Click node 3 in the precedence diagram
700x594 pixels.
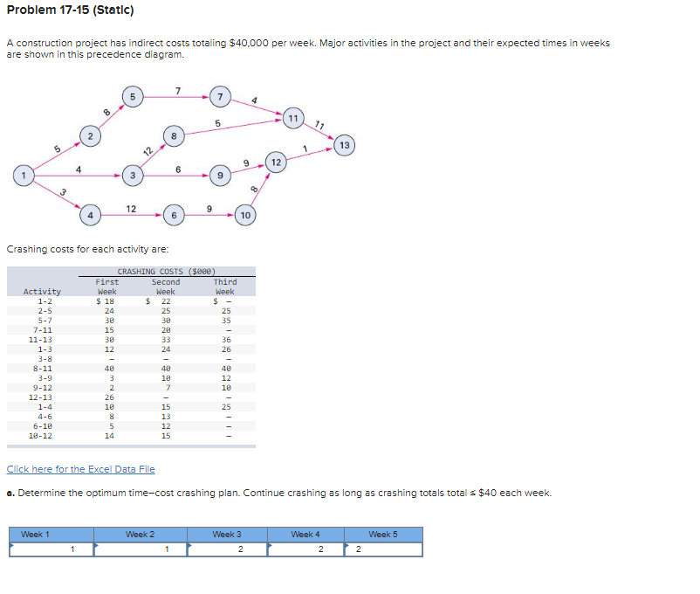(x=133, y=176)
